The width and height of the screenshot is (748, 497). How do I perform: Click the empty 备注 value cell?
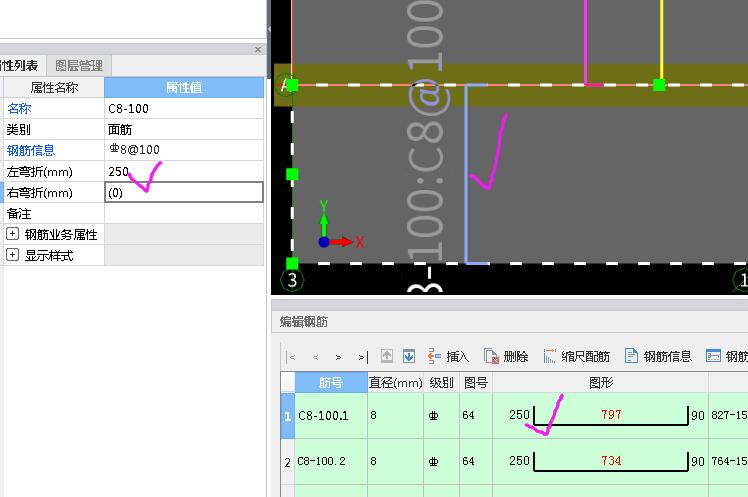(x=184, y=213)
